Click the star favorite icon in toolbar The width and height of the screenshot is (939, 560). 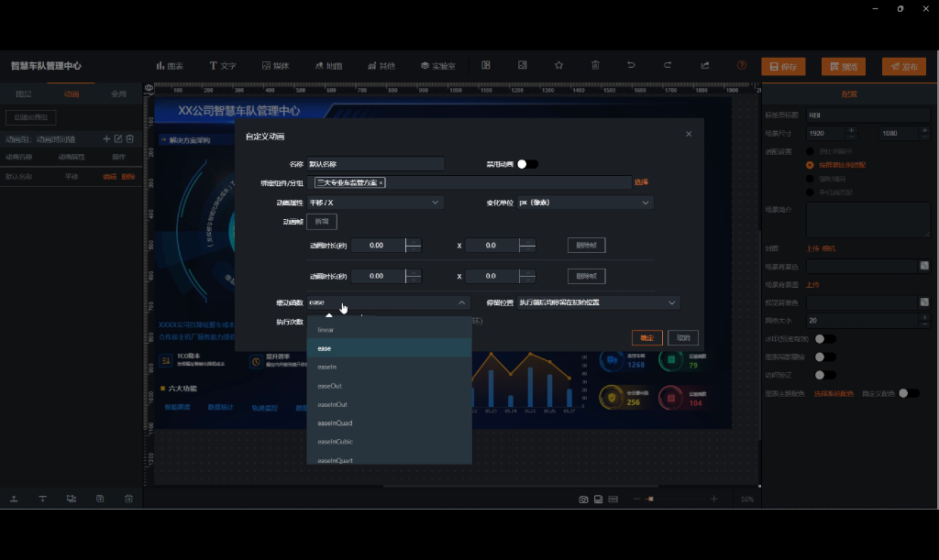[x=558, y=66]
